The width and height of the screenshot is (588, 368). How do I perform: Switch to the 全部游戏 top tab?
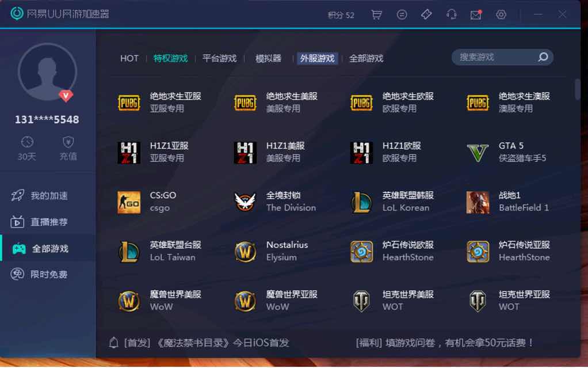click(x=366, y=59)
